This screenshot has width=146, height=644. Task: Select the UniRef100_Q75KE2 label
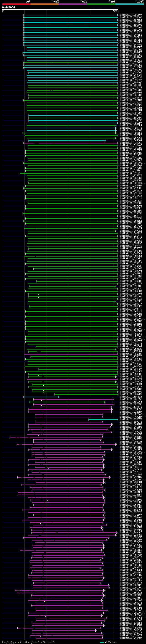[x=131, y=63]
